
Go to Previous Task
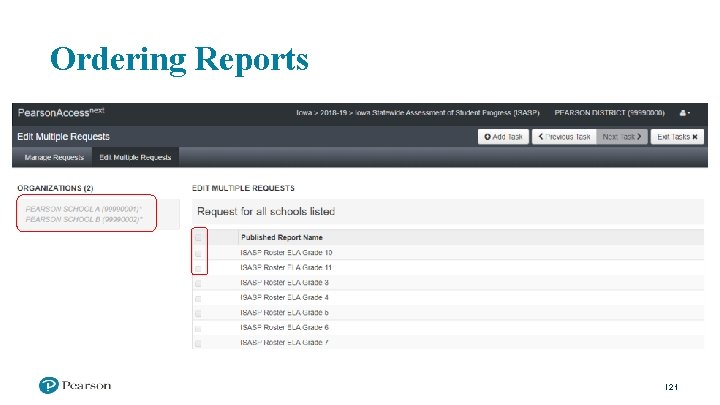click(x=564, y=137)
